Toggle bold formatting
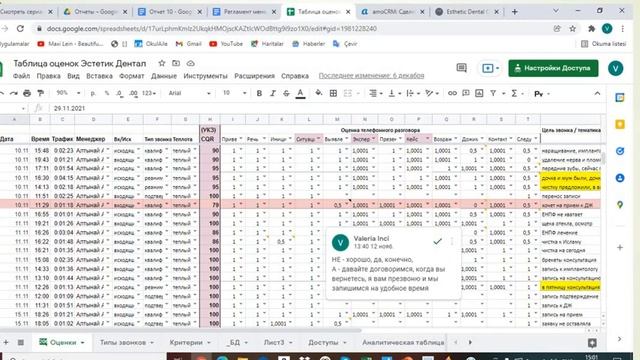640x360 pixels. point(259,93)
